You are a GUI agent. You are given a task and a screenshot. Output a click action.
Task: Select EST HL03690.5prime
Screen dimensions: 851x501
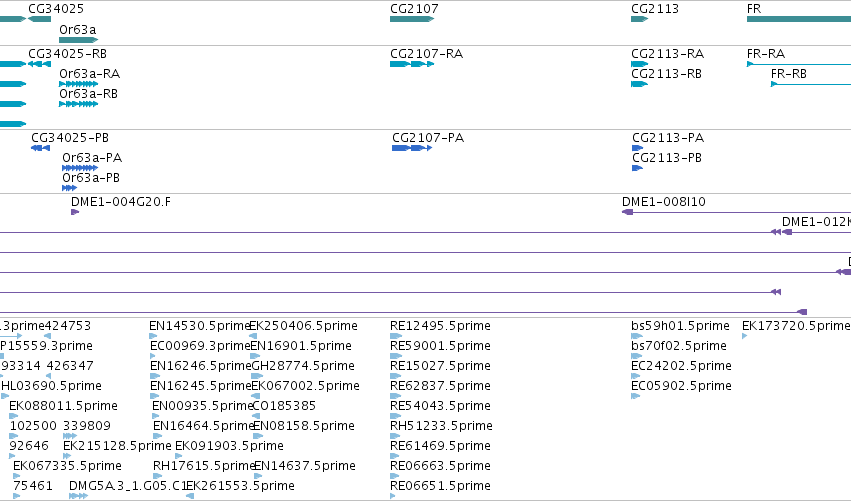(x=52, y=386)
